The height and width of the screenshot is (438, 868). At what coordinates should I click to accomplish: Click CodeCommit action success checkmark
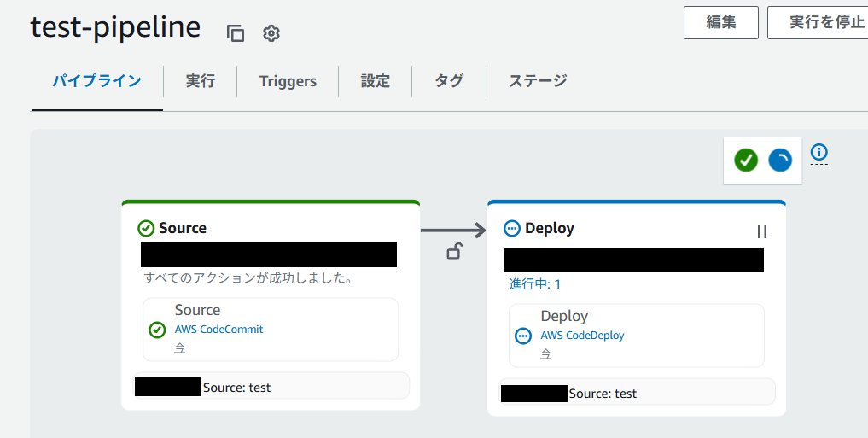pyautogui.click(x=157, y=330)
